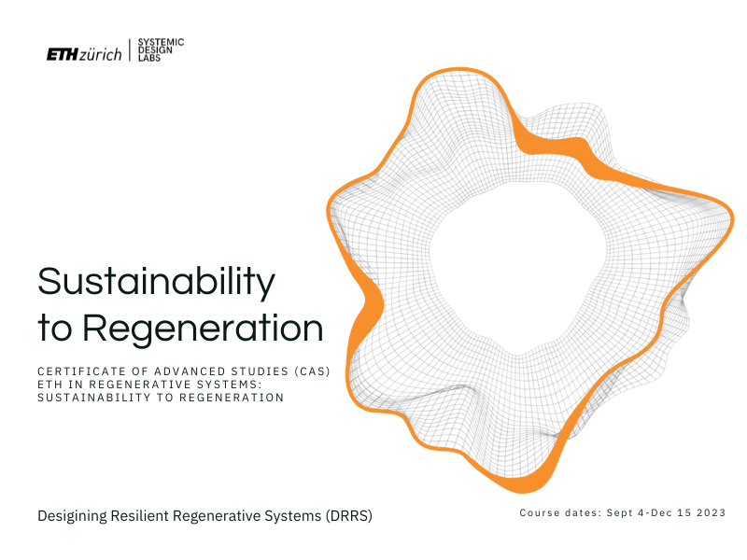Select the 'to Regeneration' heading line
Viewport: 747px width, 560px height.
point(180,329)
